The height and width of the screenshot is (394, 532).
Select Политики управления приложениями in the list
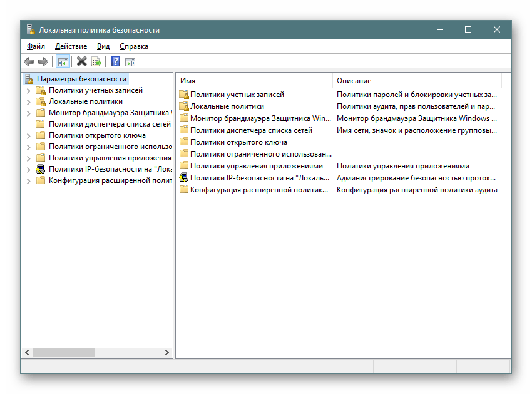pyautogui.click(x=256, y=166)
